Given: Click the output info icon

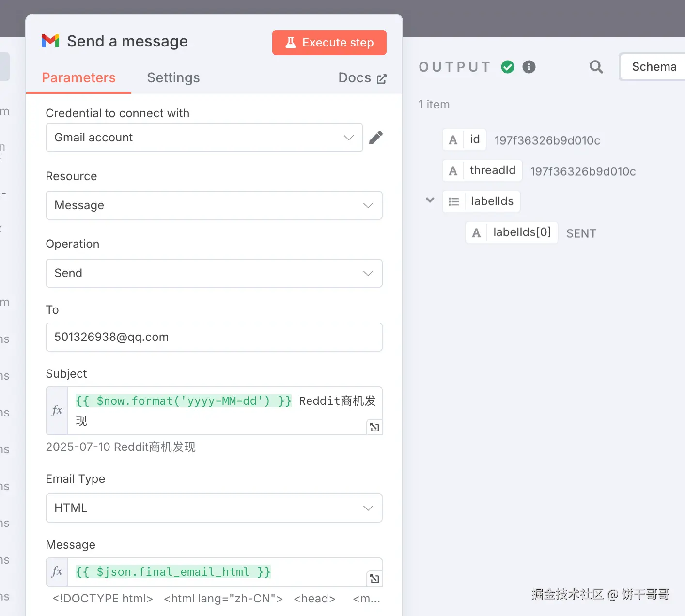Looking at the screenshot, I should coord(529,67).
